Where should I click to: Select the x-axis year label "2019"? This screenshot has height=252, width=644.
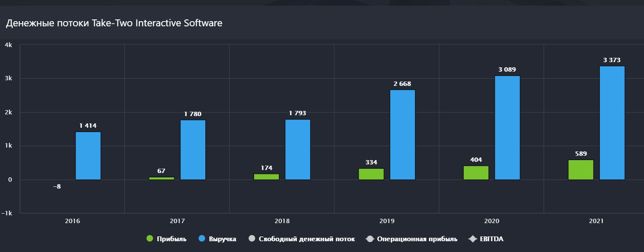[387, 221]
